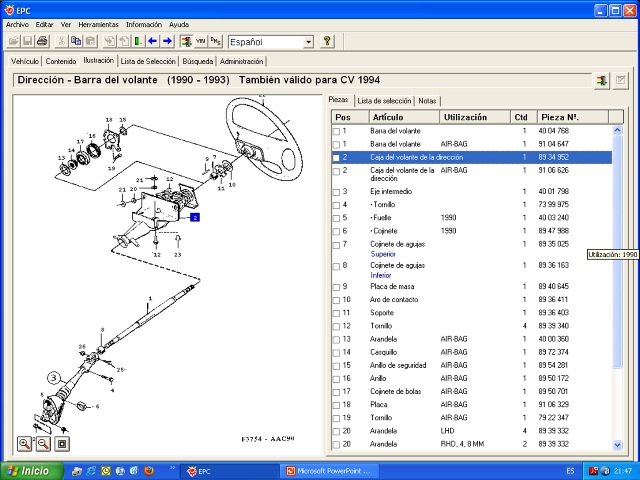Zoom out of the illustration
640x480 pixels.
click(43, 444)
